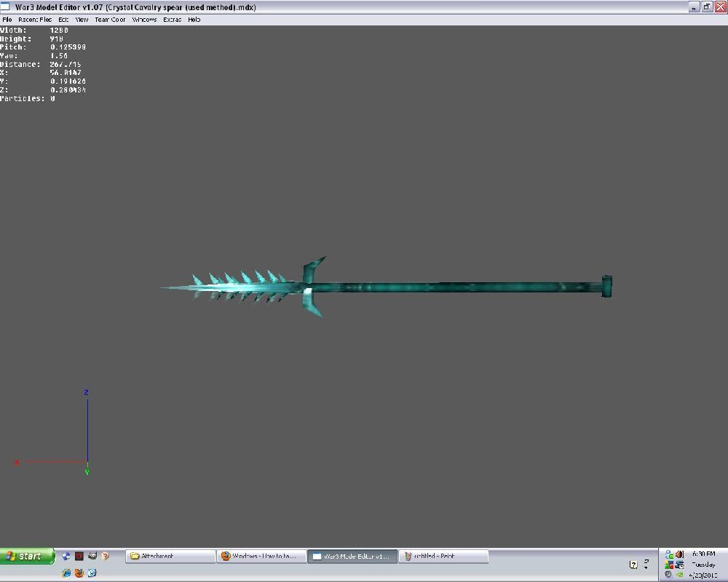Click the Particles: 0 readout

click(28, 98)
